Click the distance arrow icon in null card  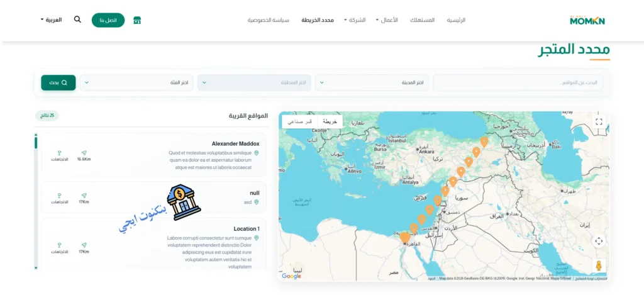click(84, 195)
